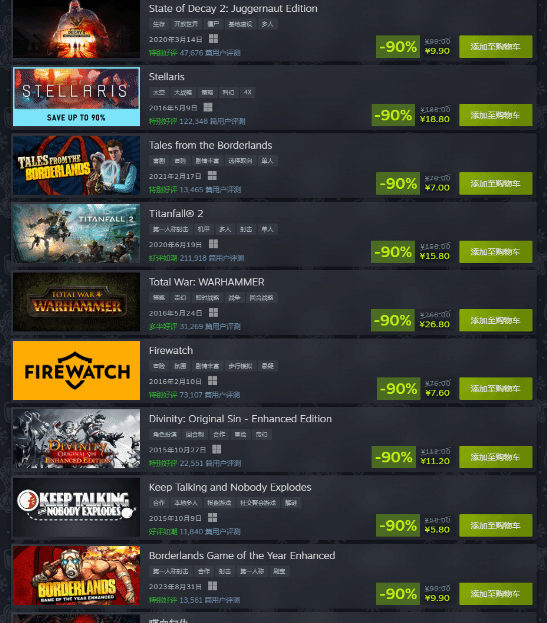The width and height of the screenshot is (547, 623).
Task: Add Stellaris to cart
Action: [x=495, y=115]
